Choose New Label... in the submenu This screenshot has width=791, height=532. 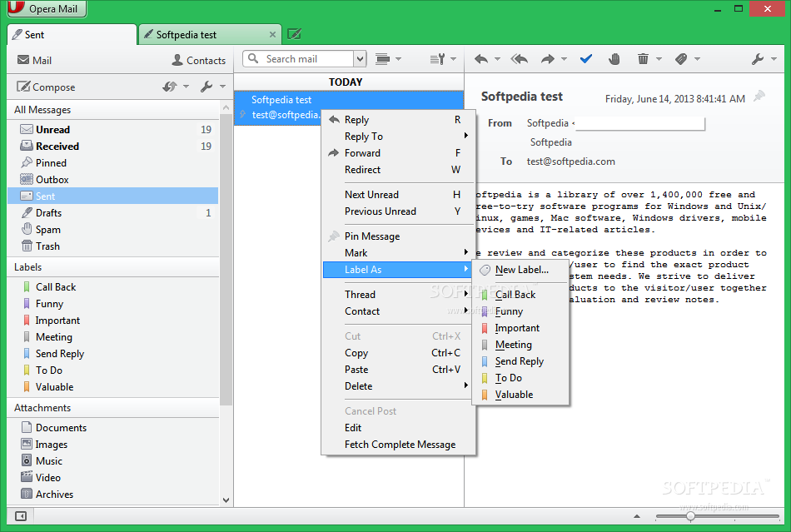520,270
